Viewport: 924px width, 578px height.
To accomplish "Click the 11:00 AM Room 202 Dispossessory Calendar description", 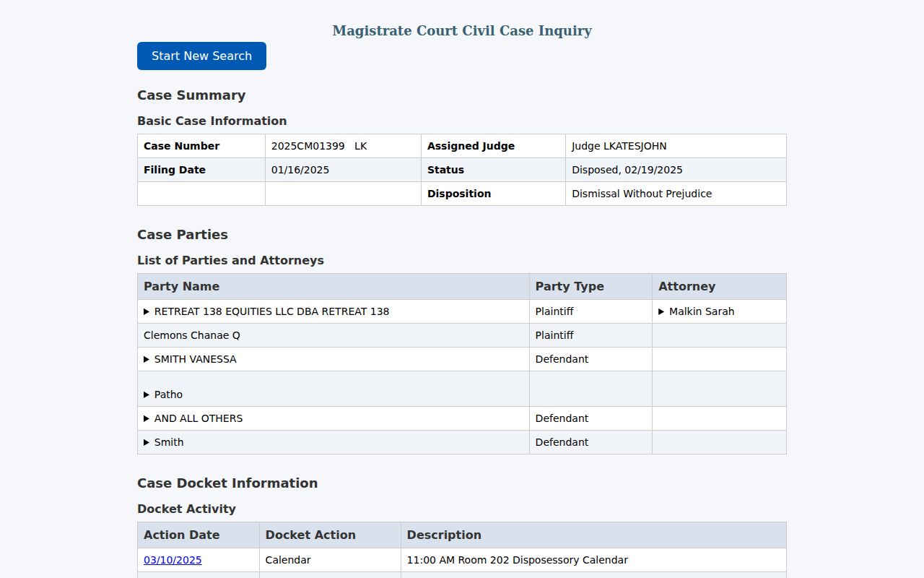I will tap(518, 560).
